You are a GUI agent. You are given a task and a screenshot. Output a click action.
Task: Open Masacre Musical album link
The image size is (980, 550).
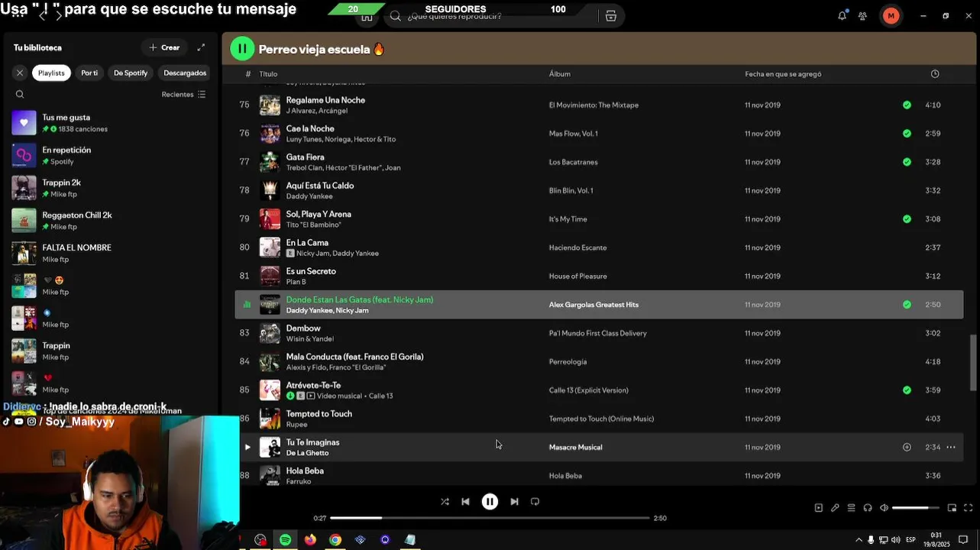575,448
